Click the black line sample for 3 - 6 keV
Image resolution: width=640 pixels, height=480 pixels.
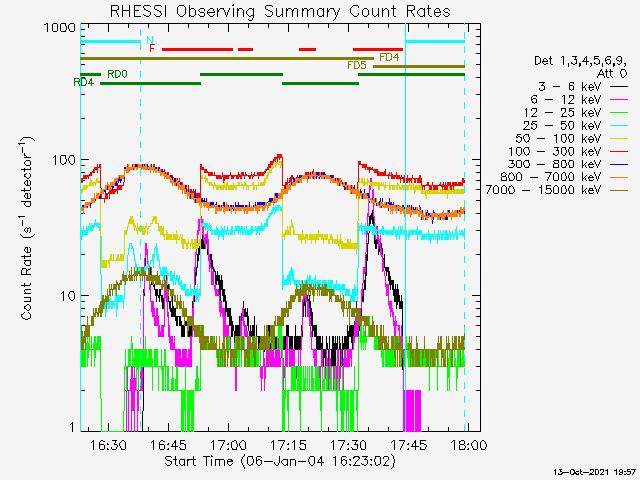click(619, 87)
